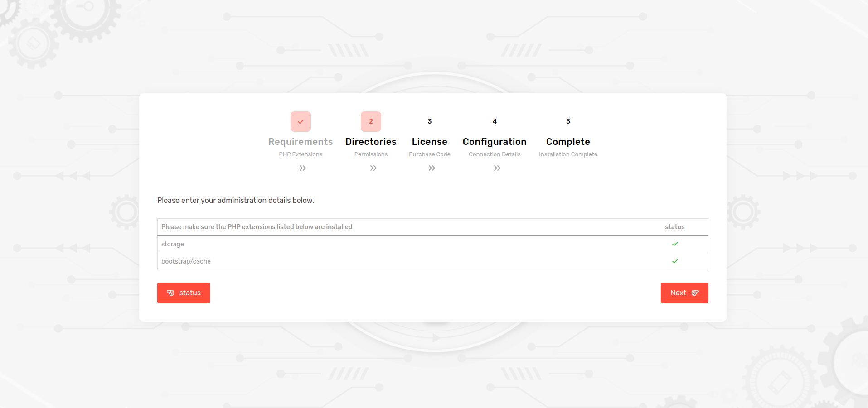Open the Requirements step tab
This screenshot has width=868, height=408.
301,142
